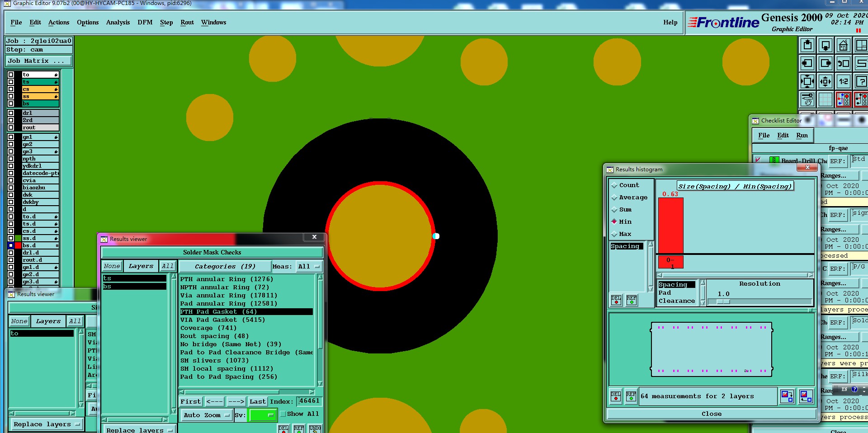Image resolution: width=868 pixels, height=433 pixels.
Task: Click the colored netlist traffic-light icon
Action: [844, 99]
